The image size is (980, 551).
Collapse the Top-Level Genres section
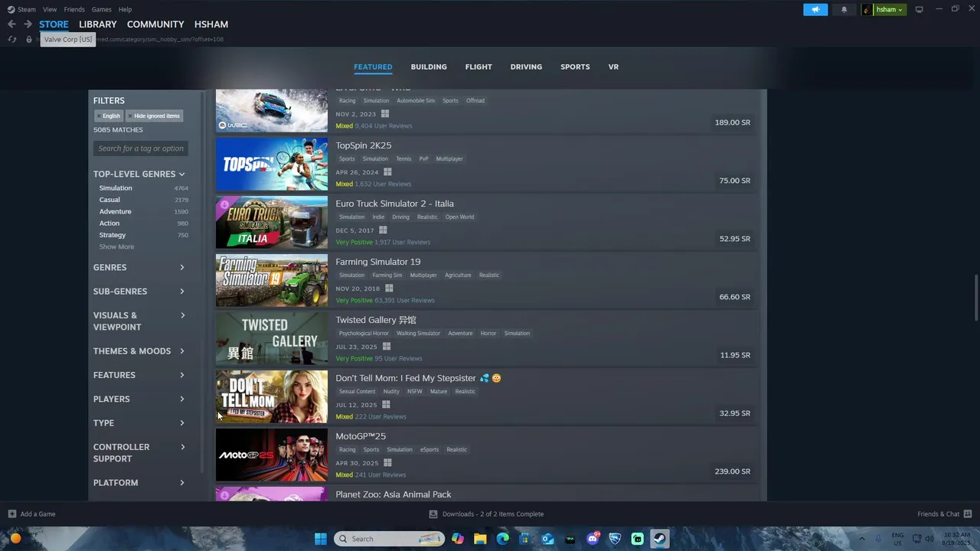pyautogui.click(x=139, y=174)
